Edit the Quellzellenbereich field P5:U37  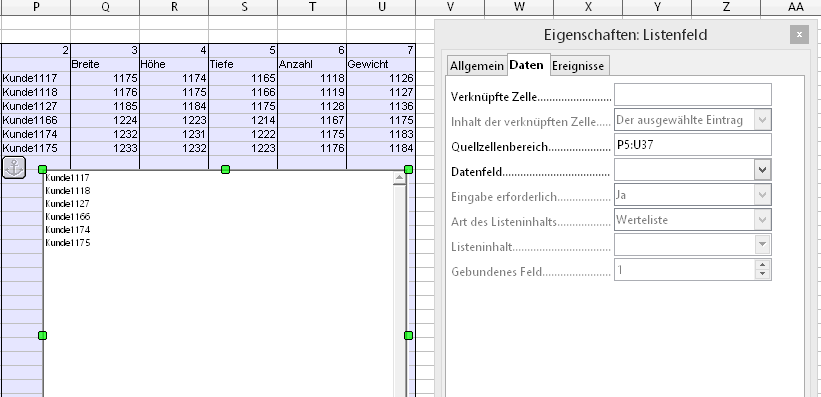692,145
